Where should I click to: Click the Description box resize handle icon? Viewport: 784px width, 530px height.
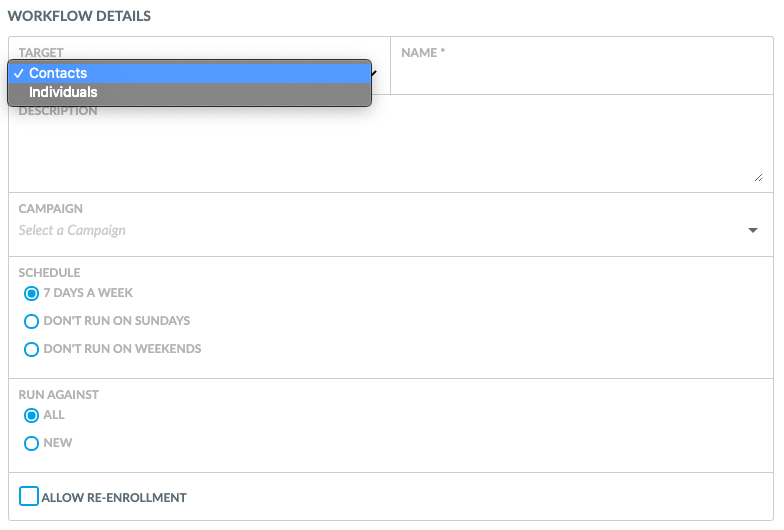tap(758, 178)
